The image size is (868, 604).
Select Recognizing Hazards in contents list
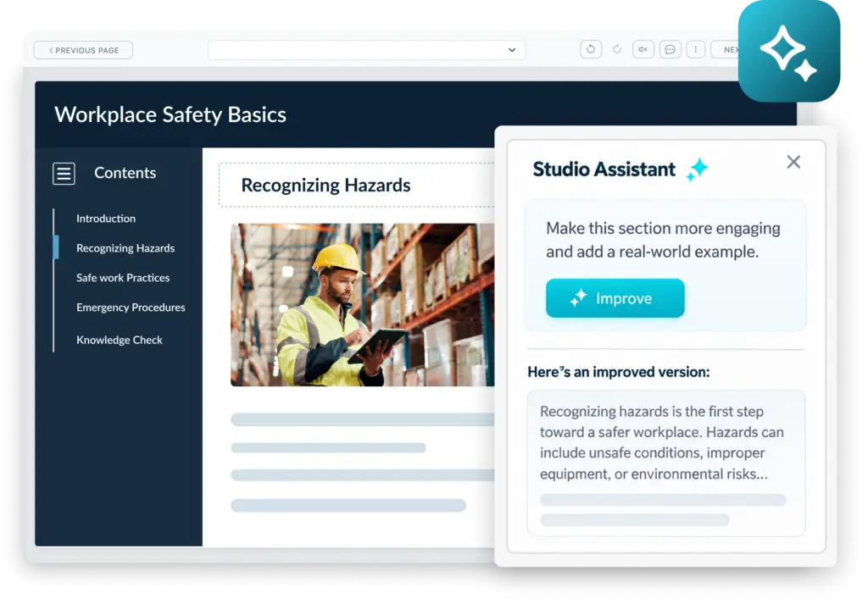(x=125, y=248)
